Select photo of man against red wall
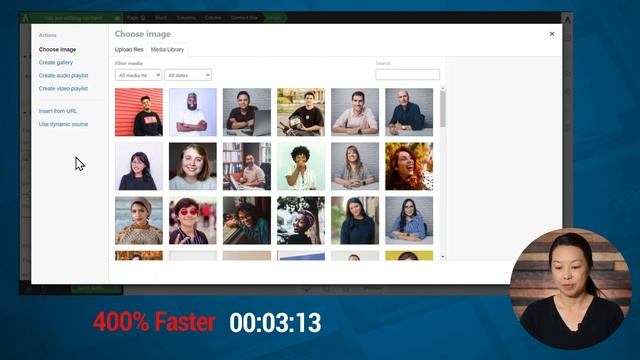The width and height of the screenshot is (640, 360). pyautogui.click(x=139, y=112)
